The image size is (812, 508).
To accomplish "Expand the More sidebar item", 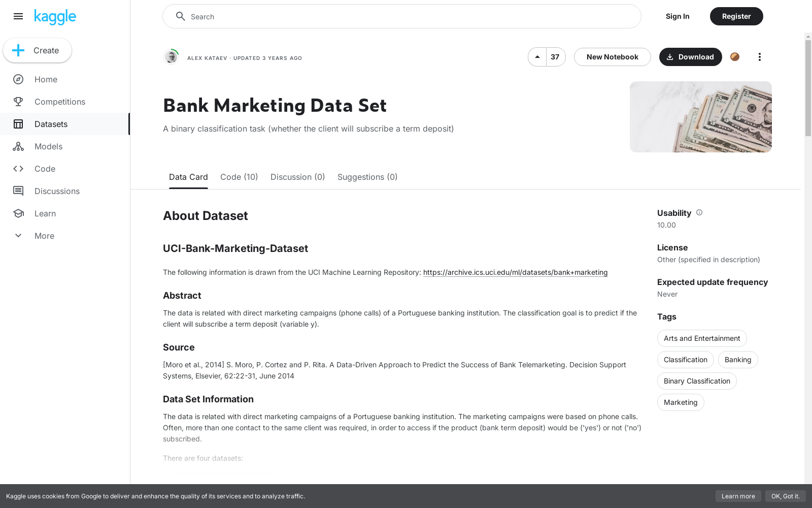I will 44,236.
